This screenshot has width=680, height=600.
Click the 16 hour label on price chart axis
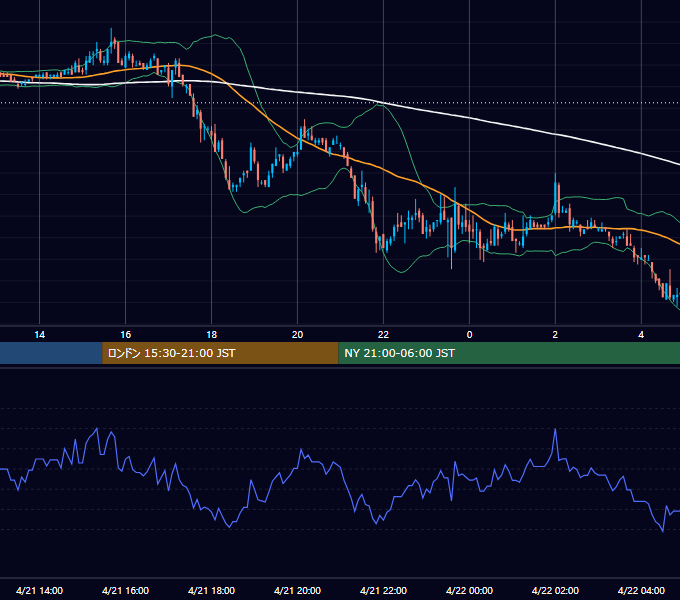pyautogui.click(x=125, y=335)
